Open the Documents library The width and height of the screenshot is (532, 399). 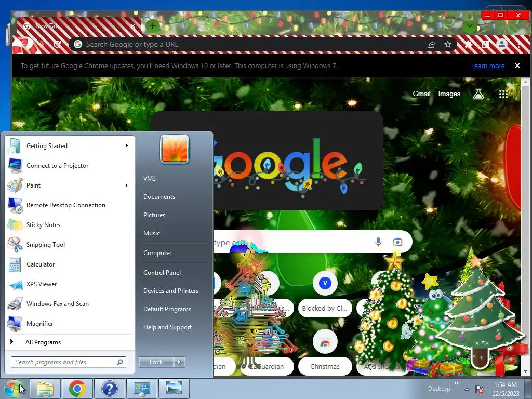pos(159,197)
